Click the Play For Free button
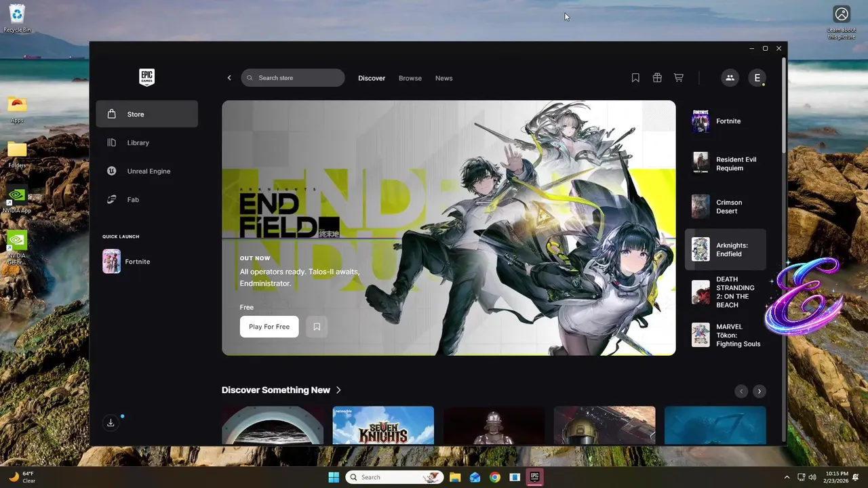868x488 pixels. coord(269,327)
